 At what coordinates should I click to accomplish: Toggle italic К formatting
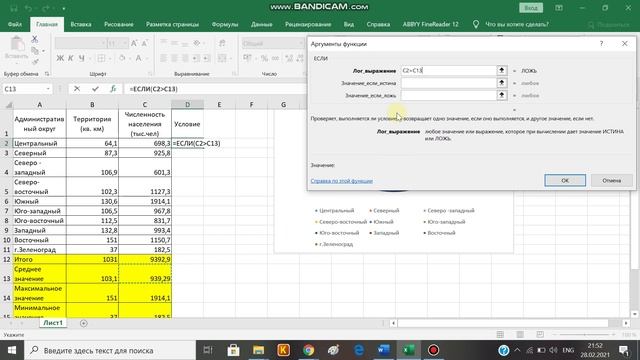coord(71,58)
